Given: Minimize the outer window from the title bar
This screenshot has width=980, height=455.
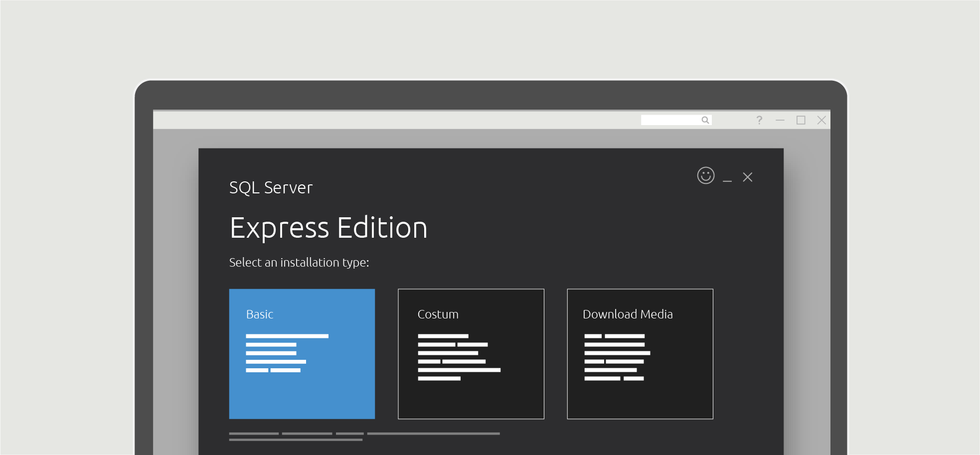Looking at the screenshot, I should pyautogui.click(x=780, y=120).
